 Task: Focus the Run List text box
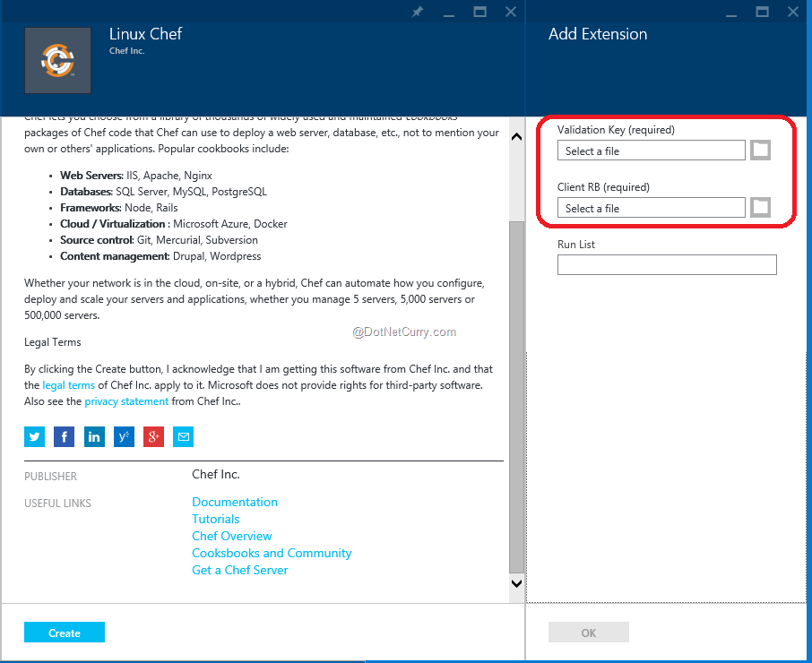(666, 264)
